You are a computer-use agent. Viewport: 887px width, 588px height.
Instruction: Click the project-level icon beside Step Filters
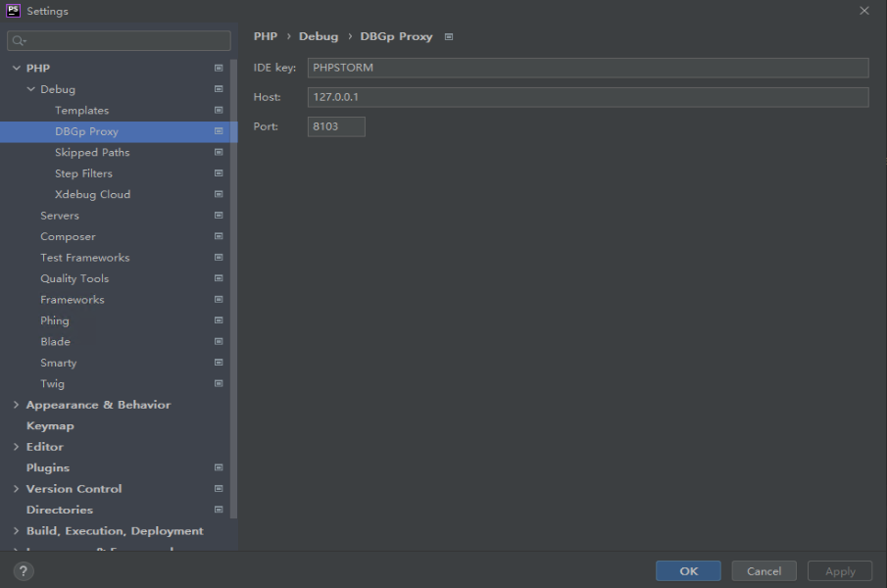[219, 173]
